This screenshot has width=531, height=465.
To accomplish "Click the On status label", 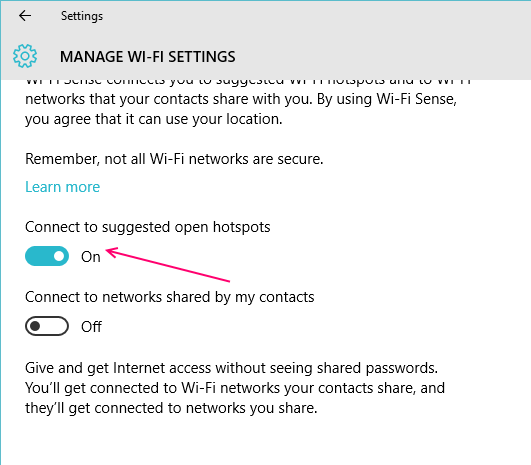I will pyautogui.click(x=90, y=257).
